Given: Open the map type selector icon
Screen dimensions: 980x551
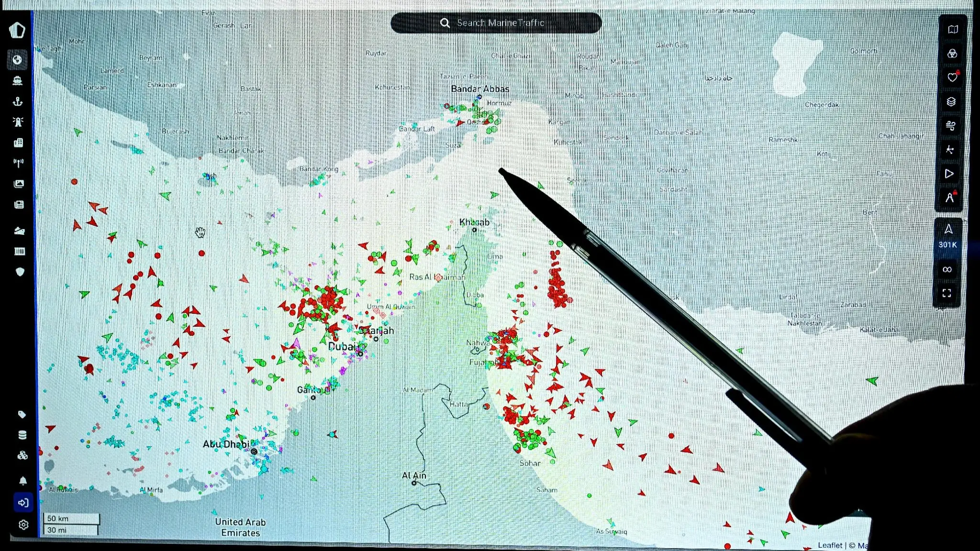Looking at the screenshot, I should click(953, 29).
